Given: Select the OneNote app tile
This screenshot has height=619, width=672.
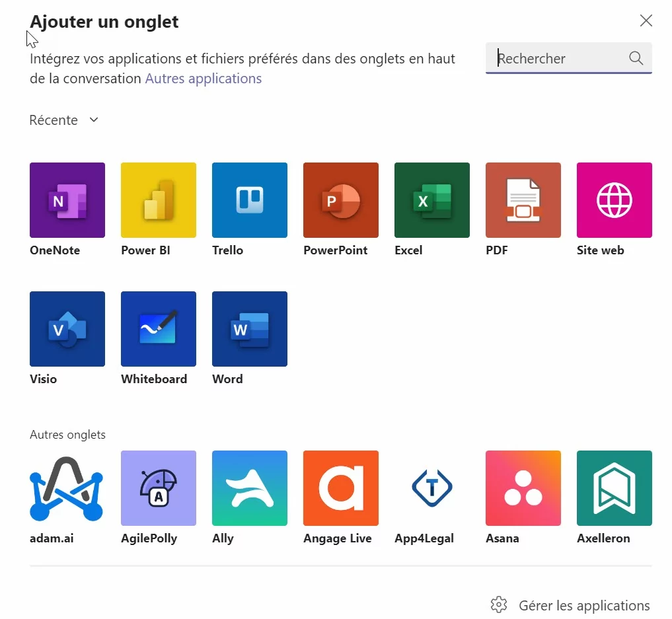Looking at the screenshot, I should coord(67,200).
